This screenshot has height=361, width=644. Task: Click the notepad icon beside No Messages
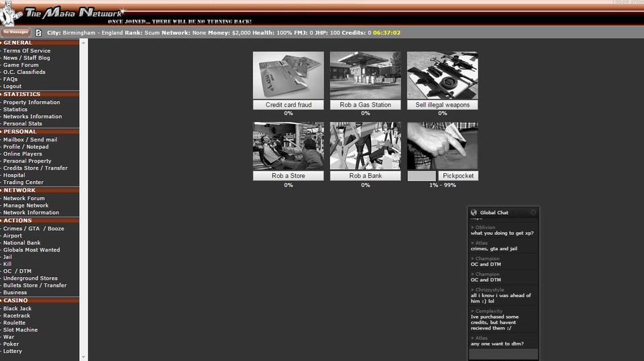[x=38, y=32]
